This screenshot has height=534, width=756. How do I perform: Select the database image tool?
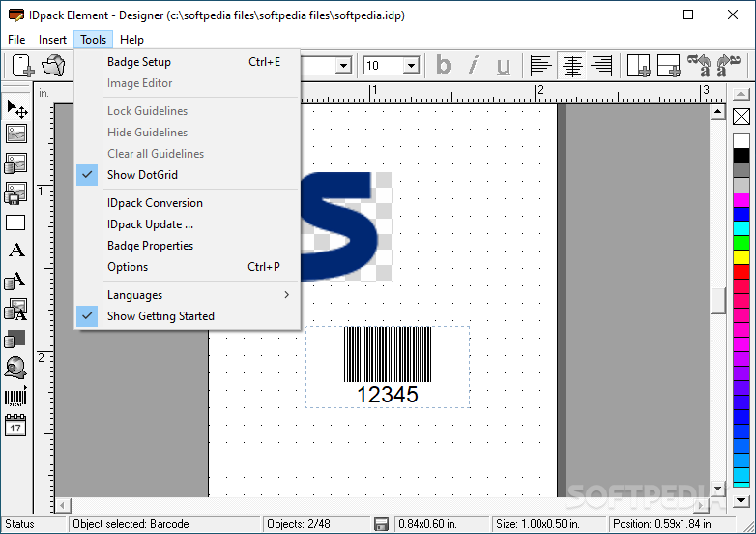tap(15, 163)
